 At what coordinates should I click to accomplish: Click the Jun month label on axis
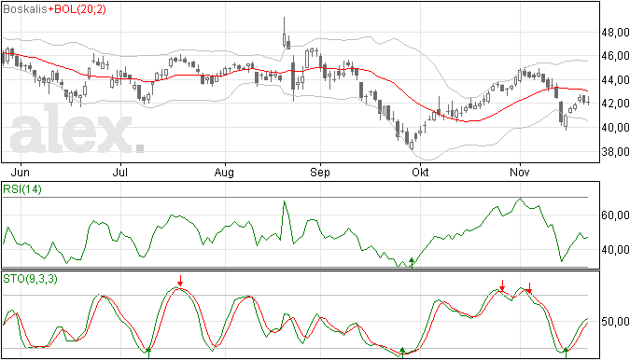20,172
